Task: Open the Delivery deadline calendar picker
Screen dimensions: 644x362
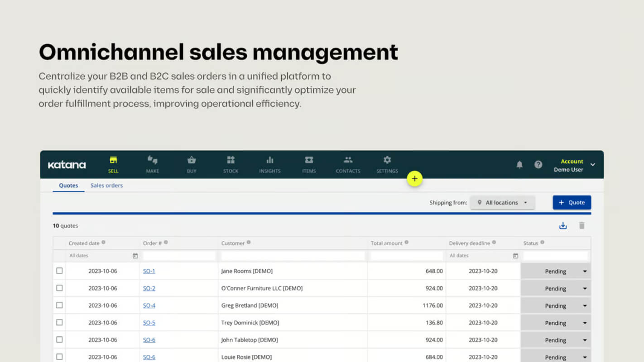Action: pyautogui.click(x=515, y=256)
